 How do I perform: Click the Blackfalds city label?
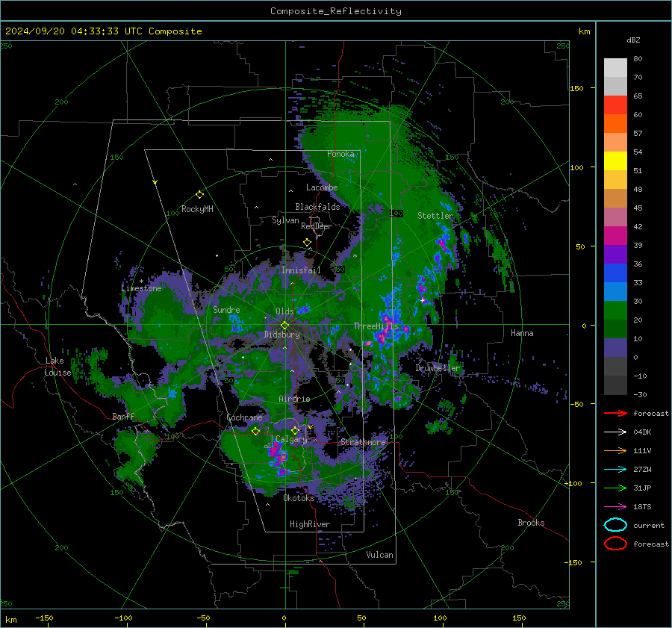317,207
